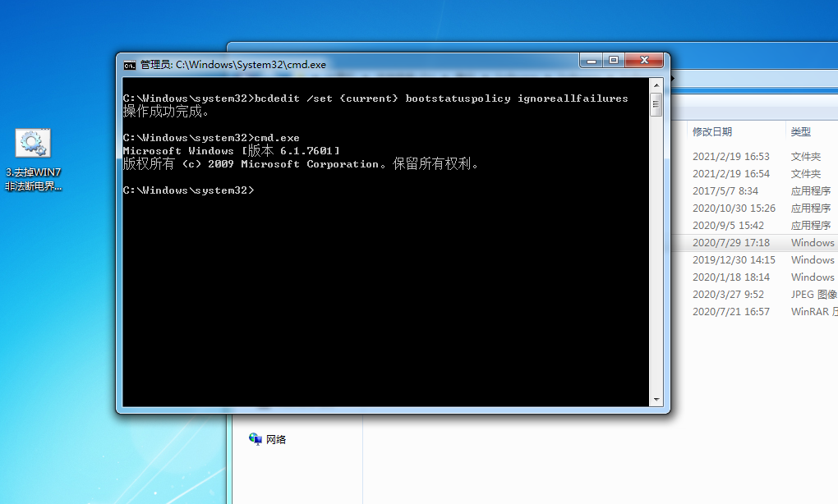This screenshot has height=504, width=838.
Task: Click the console vertical scroll thumb
Action: (x=656, y=104)
